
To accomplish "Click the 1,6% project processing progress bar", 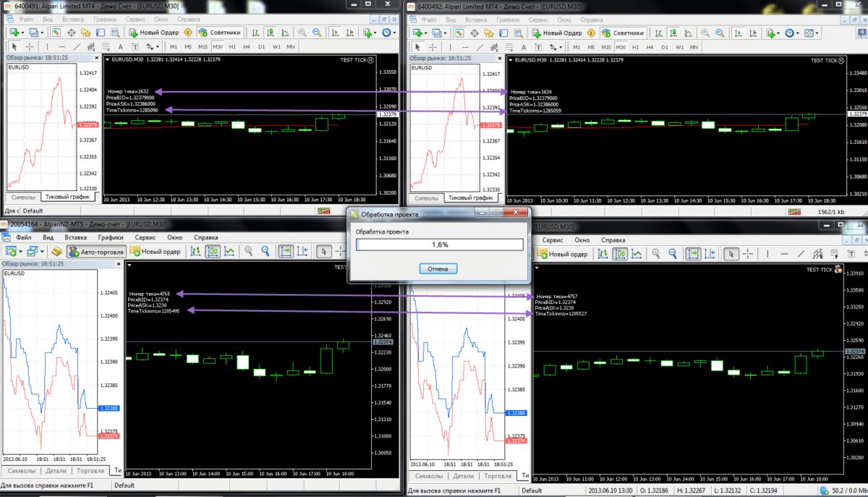I will pos(439,245).
